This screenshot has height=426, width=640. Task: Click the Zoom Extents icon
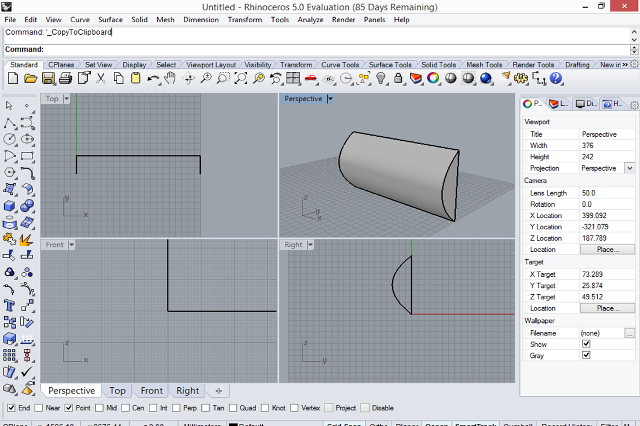pos(240,78)
